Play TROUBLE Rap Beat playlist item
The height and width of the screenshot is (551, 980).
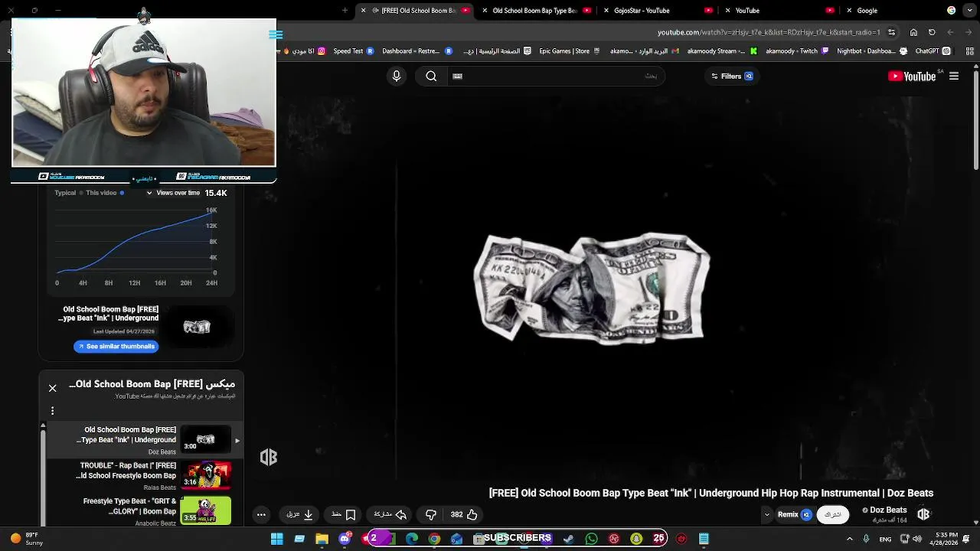click(143, 475)
